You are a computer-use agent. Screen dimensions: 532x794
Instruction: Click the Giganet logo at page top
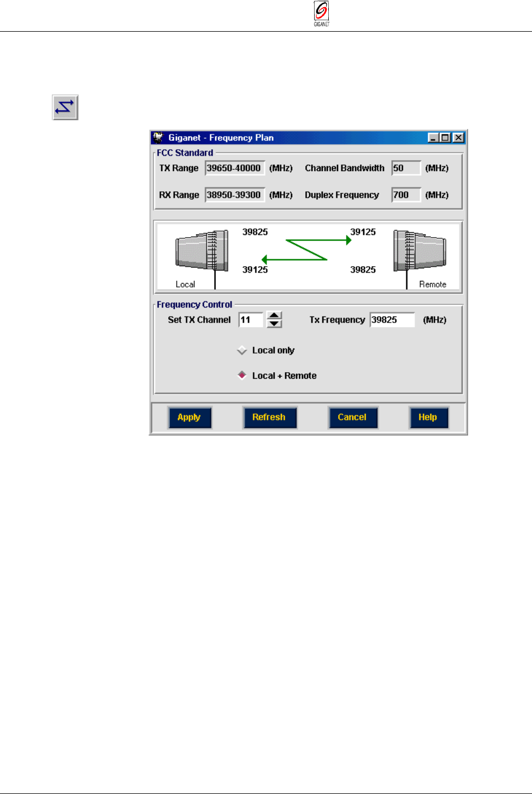[321, 14]
